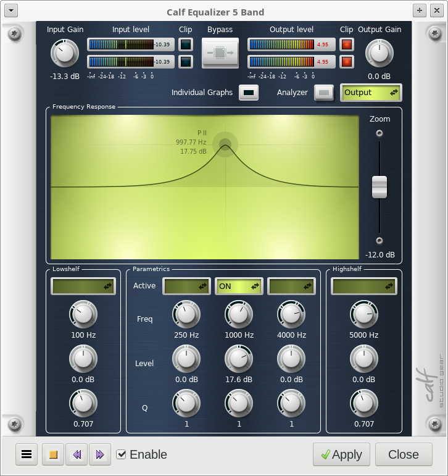Click the Lowshelf level knob
This screenshot has height=476, width=448.
83,359
